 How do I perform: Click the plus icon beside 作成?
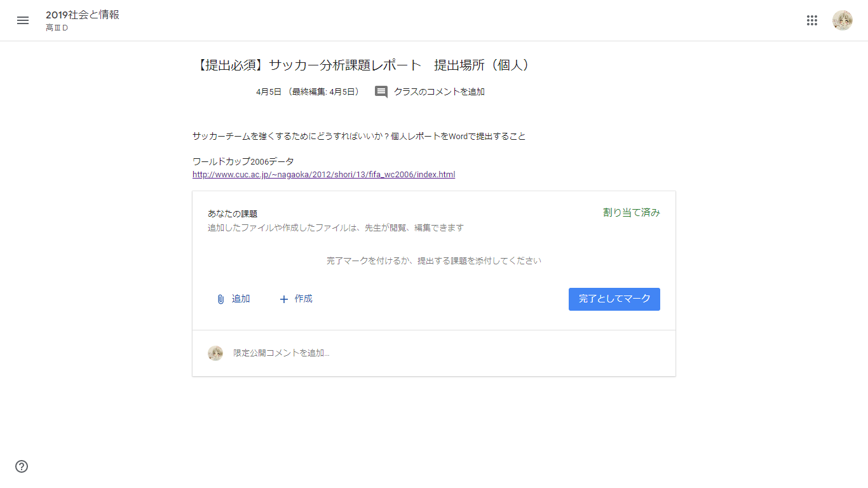(284, 299)
